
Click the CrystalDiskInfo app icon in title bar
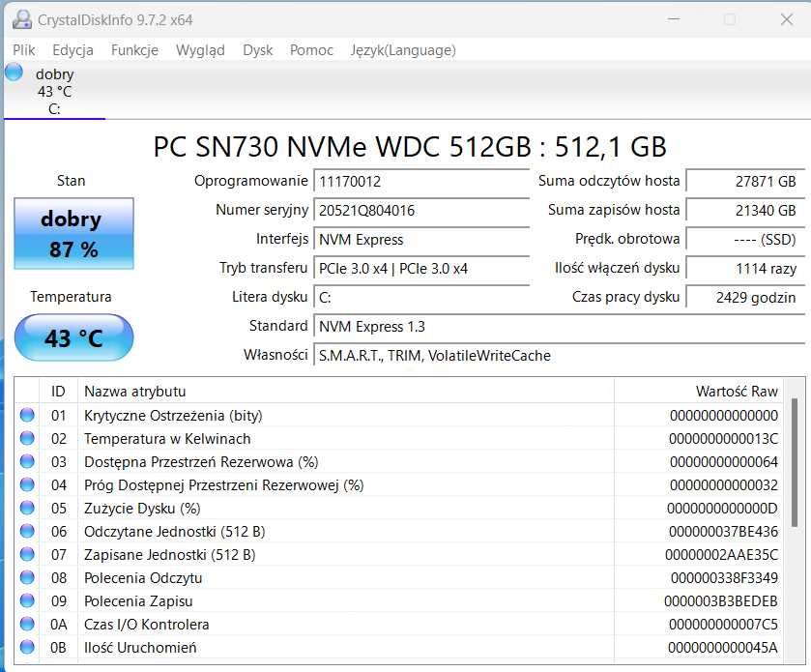tap(21, 19)
